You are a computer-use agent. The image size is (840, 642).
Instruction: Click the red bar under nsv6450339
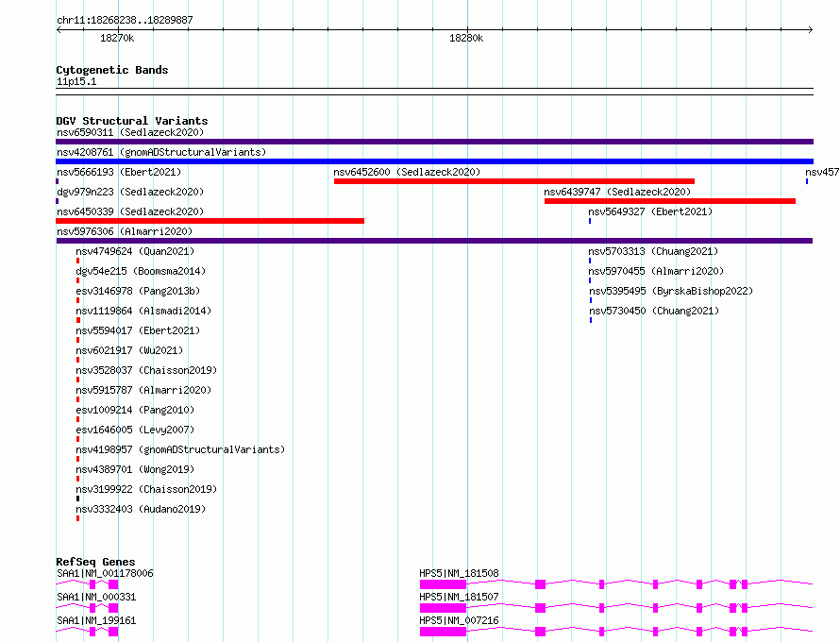[210, 221]
